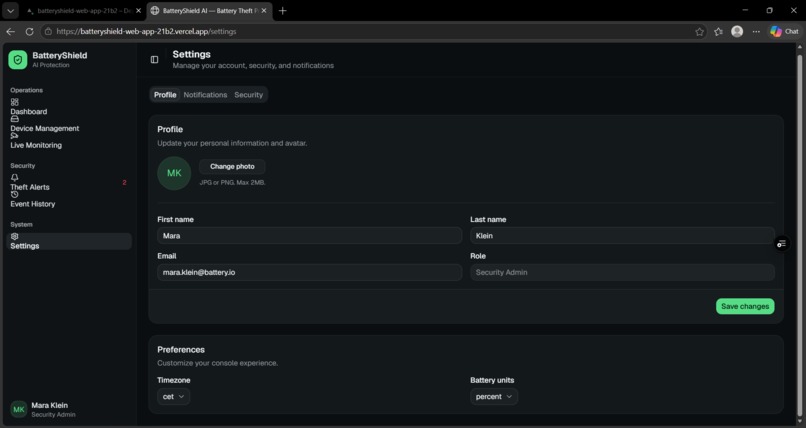Click the MK avatar in profile card
Image resolution: width=806 pixels, height=428 pixels.
pyautogui.click(x=174, y=173)
